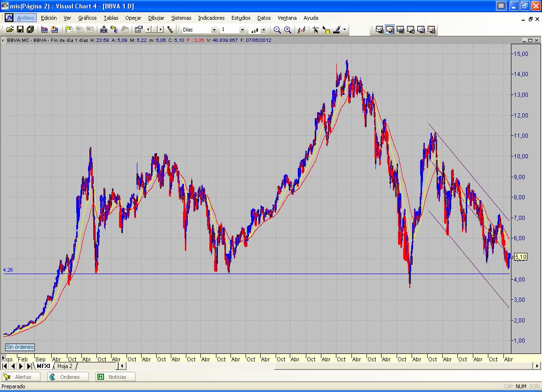Open the Datos menu
This screenshot has width=542, height=392.
pyautogui.click(x=264, y=18)
